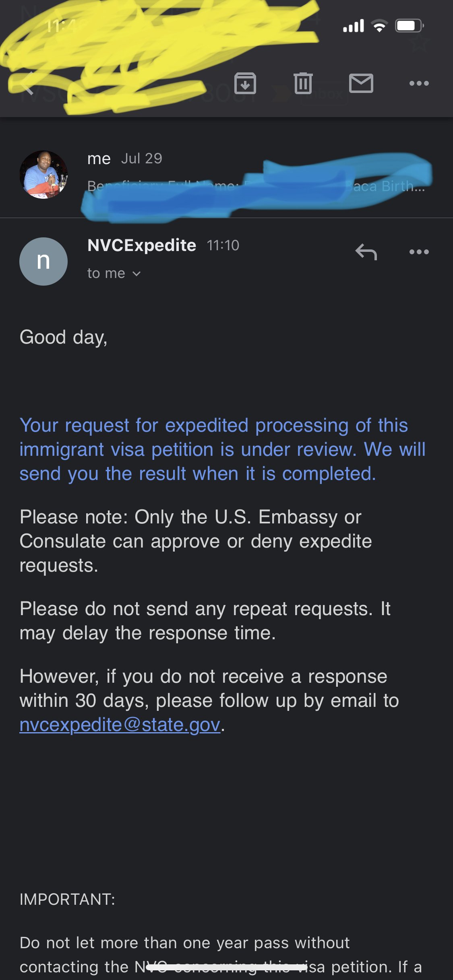This screenshot has width=453, height=980.
Task: Delete the email with trash icon
Action: (303, 83)
